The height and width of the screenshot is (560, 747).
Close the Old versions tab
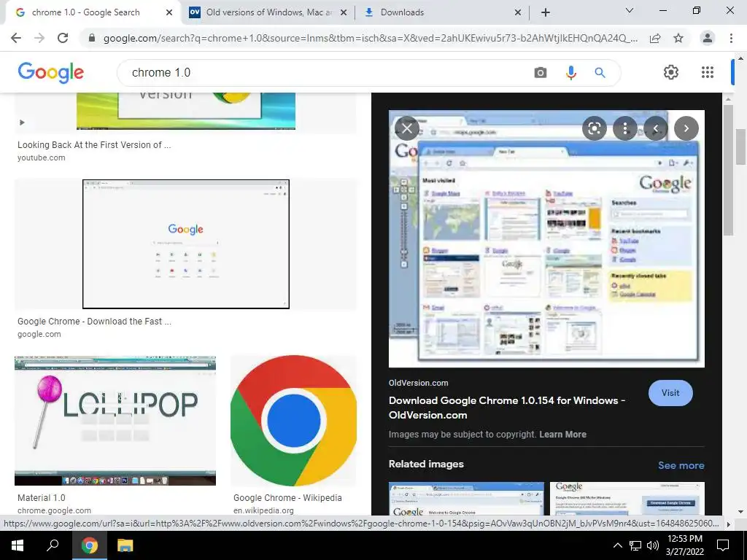click(343, 12)
